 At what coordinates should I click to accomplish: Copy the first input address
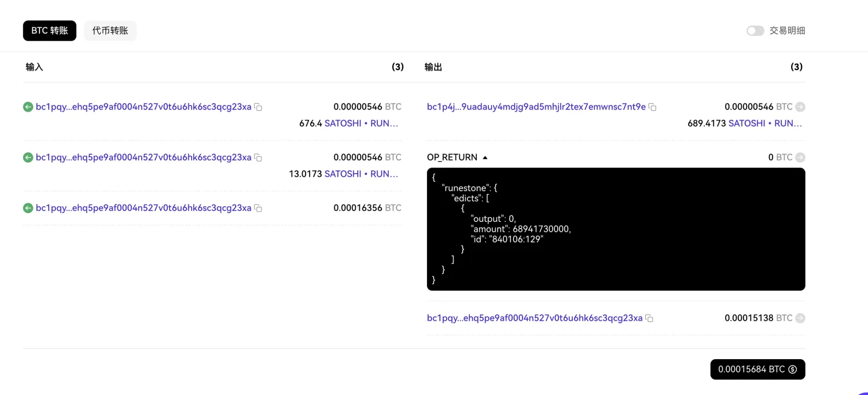pos(259,107)
